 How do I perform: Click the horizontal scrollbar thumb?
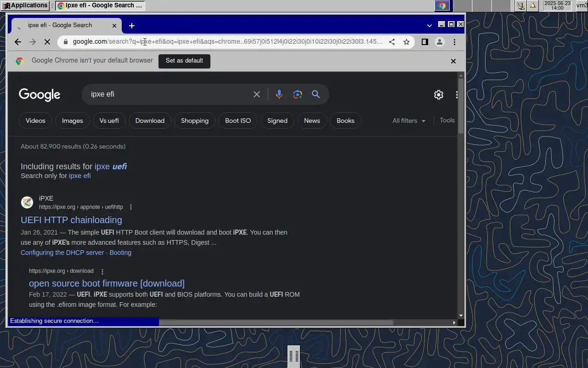pyautogui.click(x=276, y=322)
